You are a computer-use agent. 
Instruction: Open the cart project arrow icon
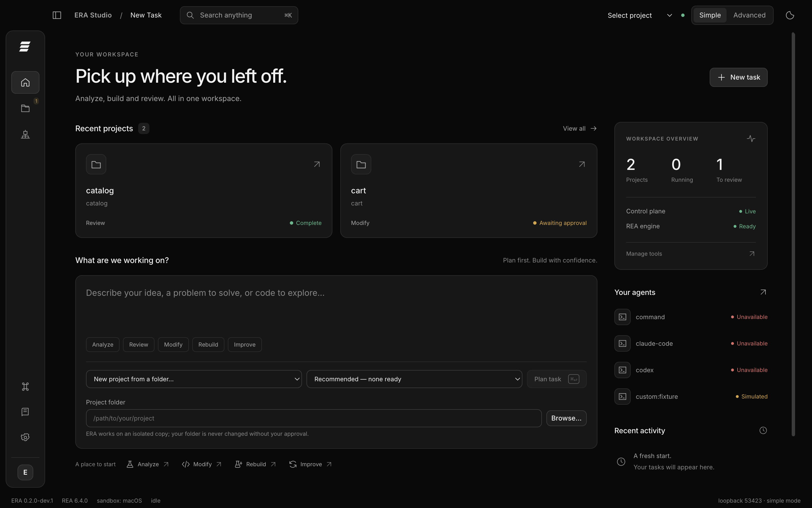(x=582, y=164)
